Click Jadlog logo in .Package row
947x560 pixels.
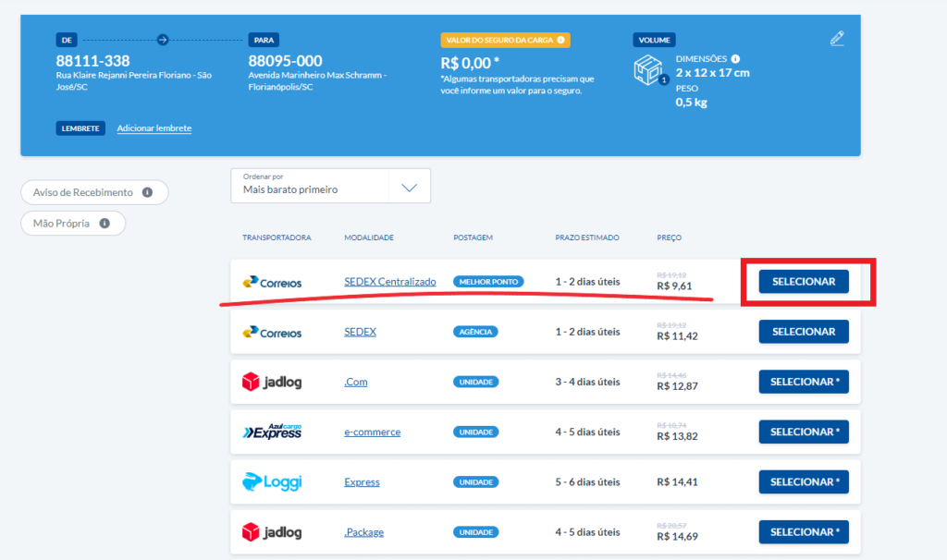272,532
